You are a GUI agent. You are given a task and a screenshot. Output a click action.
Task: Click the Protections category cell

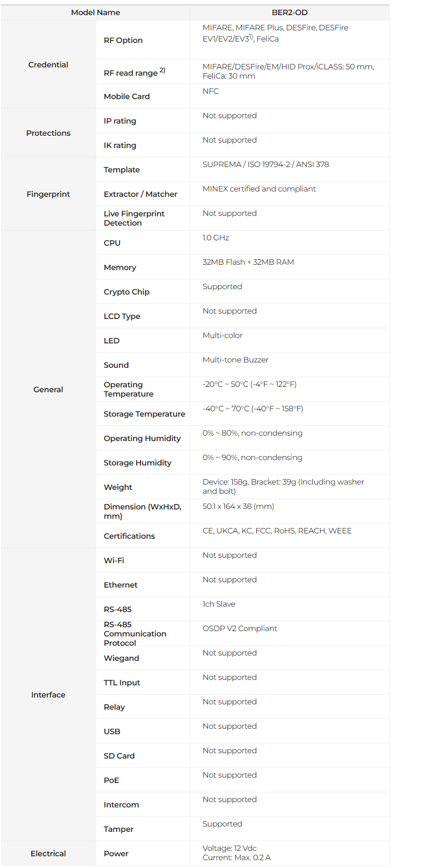[48, 133]
